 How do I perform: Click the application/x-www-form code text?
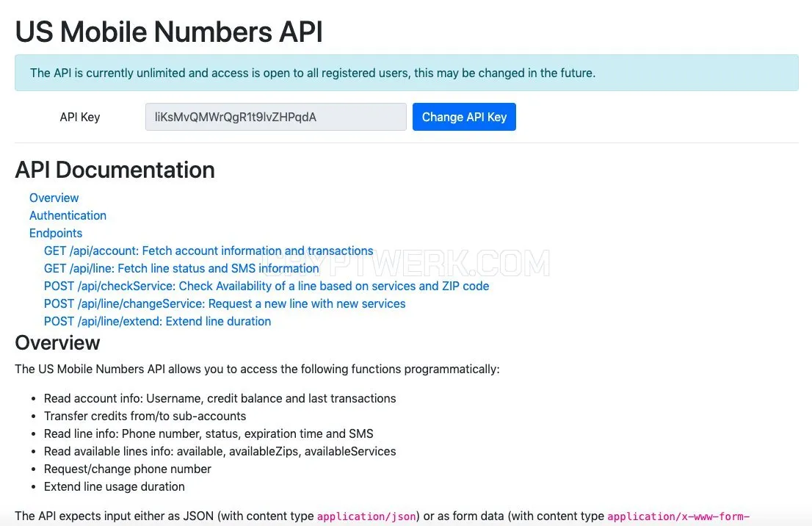point(678,516)
